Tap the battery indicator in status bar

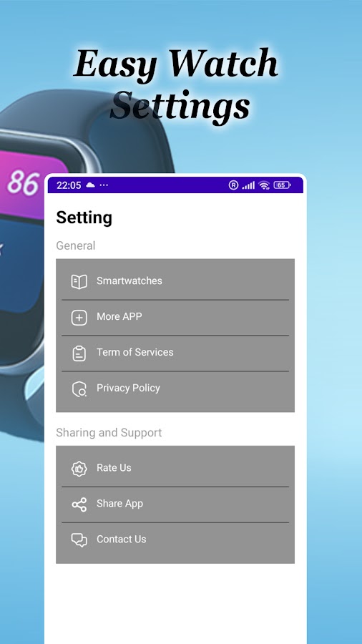pyautogui.click(x=282, y=185)
